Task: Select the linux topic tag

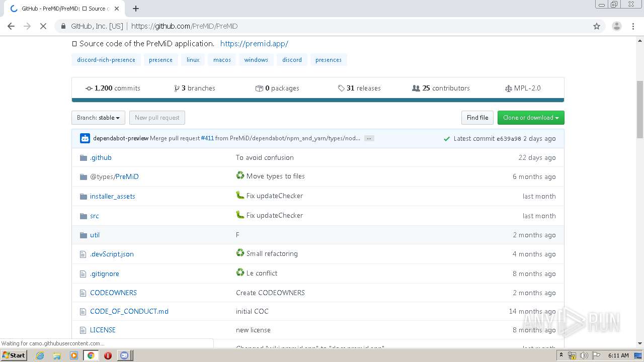Action: coord(193,60)
